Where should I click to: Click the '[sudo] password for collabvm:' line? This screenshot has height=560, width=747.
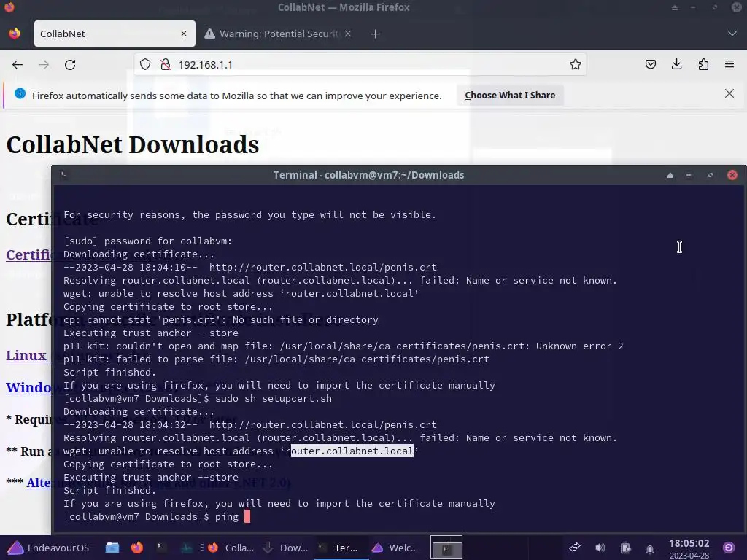click(147, 241)
